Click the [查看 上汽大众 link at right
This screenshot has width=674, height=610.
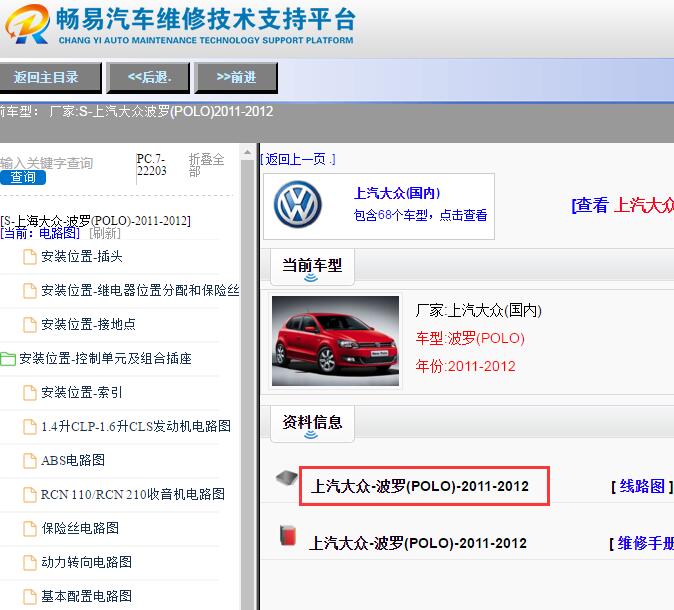pos(622,205)
